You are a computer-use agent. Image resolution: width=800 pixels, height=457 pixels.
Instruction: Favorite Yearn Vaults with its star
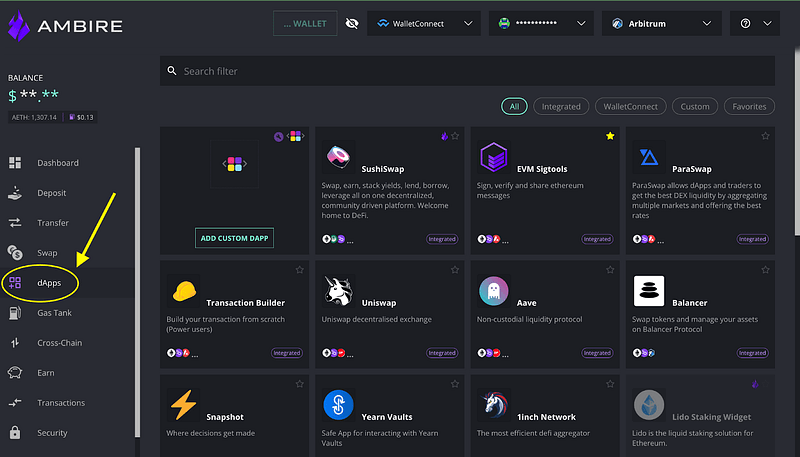click(455, 384)
